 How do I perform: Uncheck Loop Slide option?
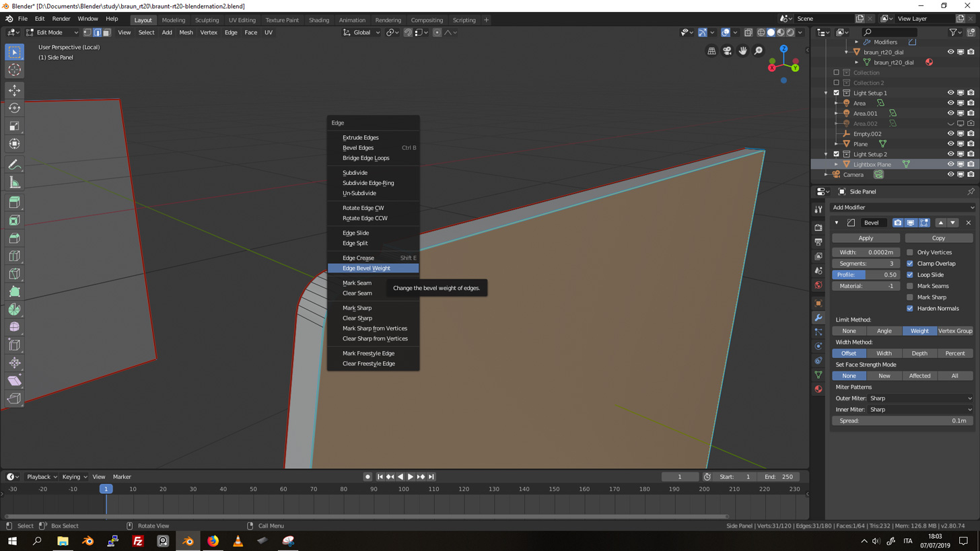(x=910, y=274)
